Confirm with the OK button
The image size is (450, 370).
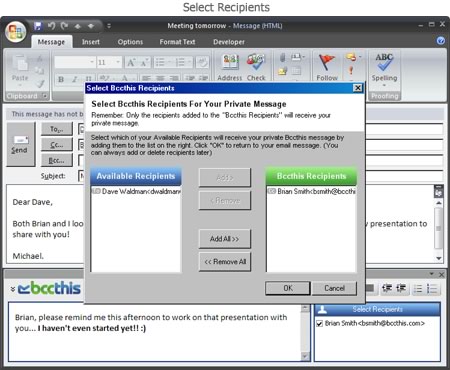pos(288,288)
